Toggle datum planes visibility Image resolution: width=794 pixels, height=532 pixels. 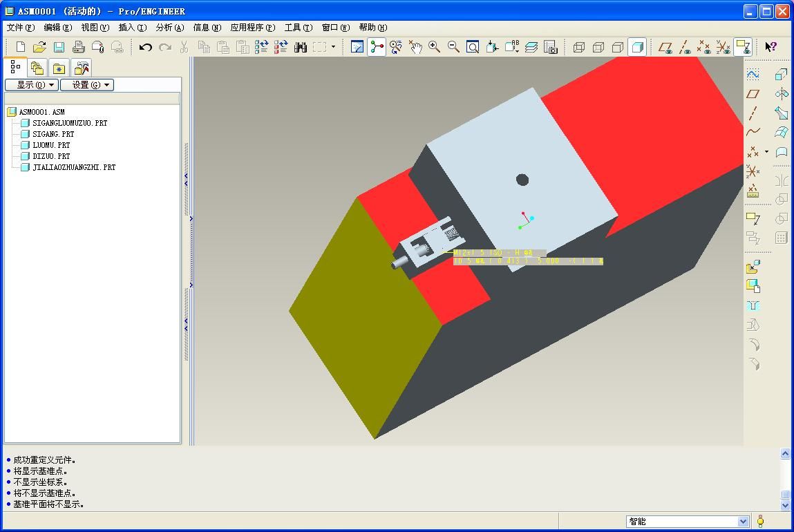pos(665,47)
